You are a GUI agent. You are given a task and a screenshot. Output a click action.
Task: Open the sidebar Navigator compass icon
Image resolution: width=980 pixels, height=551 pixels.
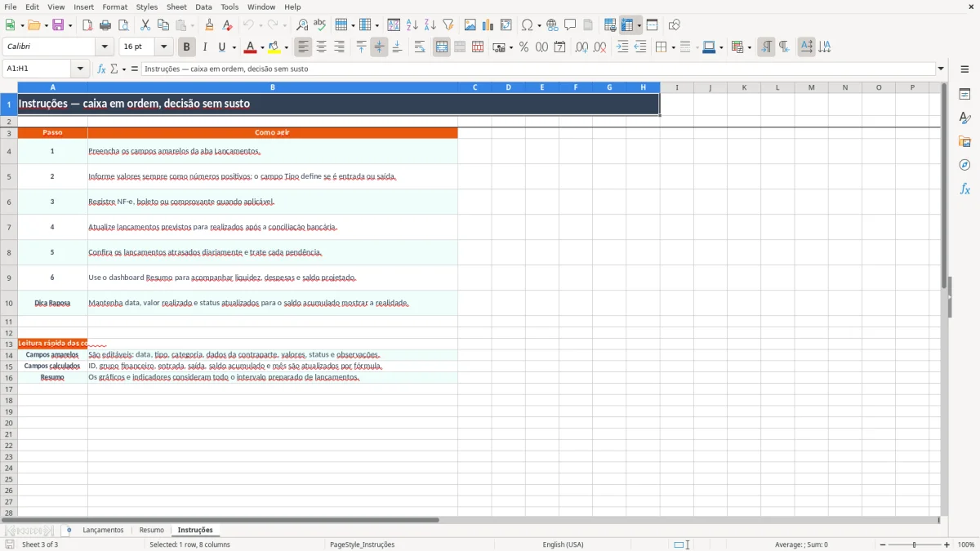click(x=964, y=165)
